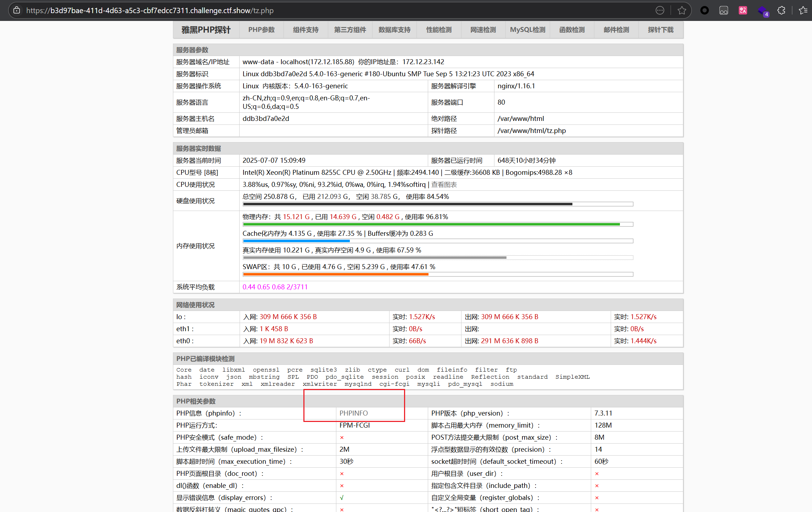Click the max_execution_time value 30秒
This screenshot has width=812, height=512.
click(346, 461)
